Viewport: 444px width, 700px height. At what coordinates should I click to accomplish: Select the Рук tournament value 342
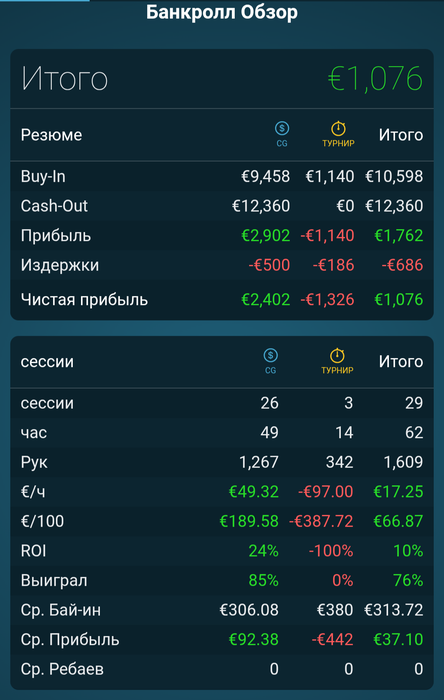tap(339, 462)
